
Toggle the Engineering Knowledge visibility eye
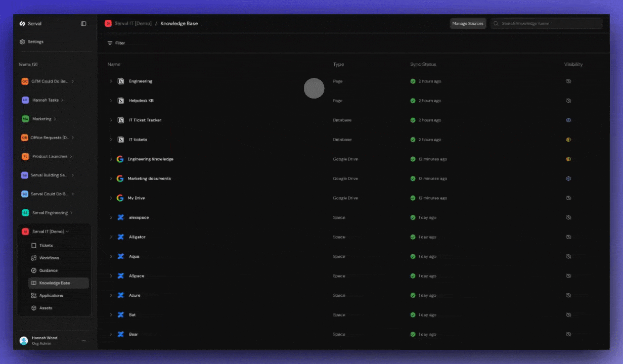pyautogui.click(x=568, y=159)
